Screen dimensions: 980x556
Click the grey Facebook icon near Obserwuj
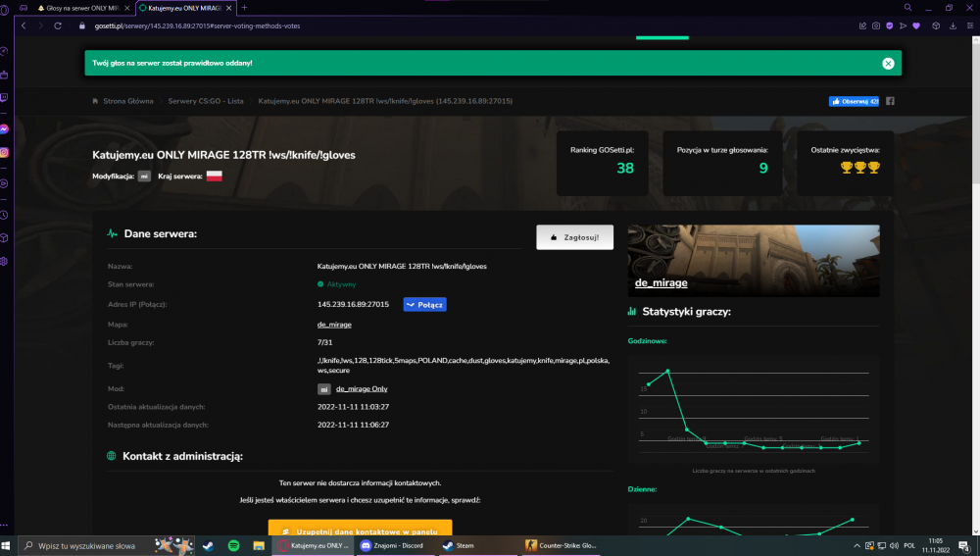pos(890,101)
